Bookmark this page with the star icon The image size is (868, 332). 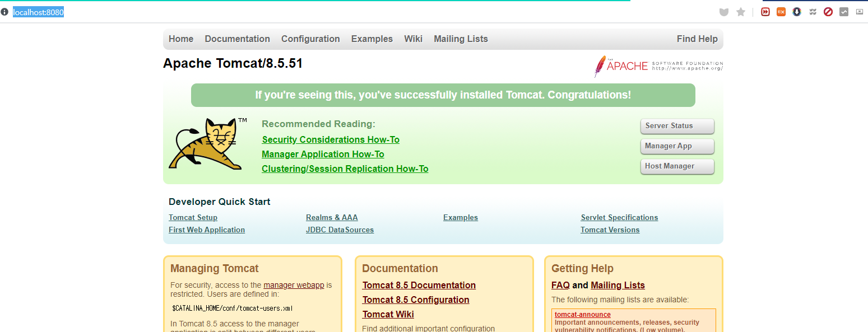pyautogui.click(x=741, y=12)
